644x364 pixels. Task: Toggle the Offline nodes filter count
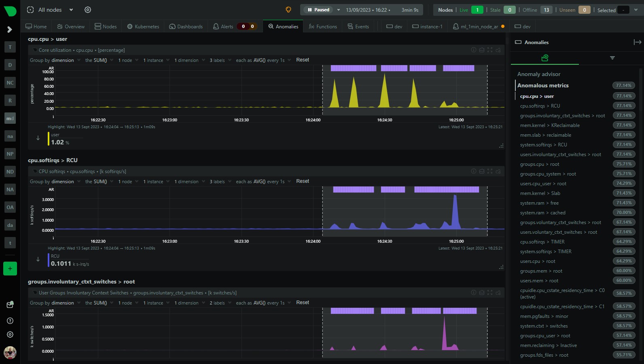pyautogui.click(x=546, y=10)
